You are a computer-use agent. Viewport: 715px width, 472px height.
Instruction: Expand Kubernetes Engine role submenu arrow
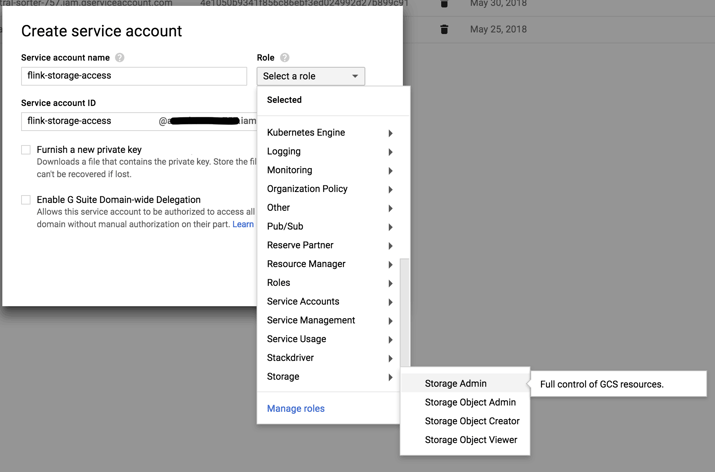tap(390, 133)
